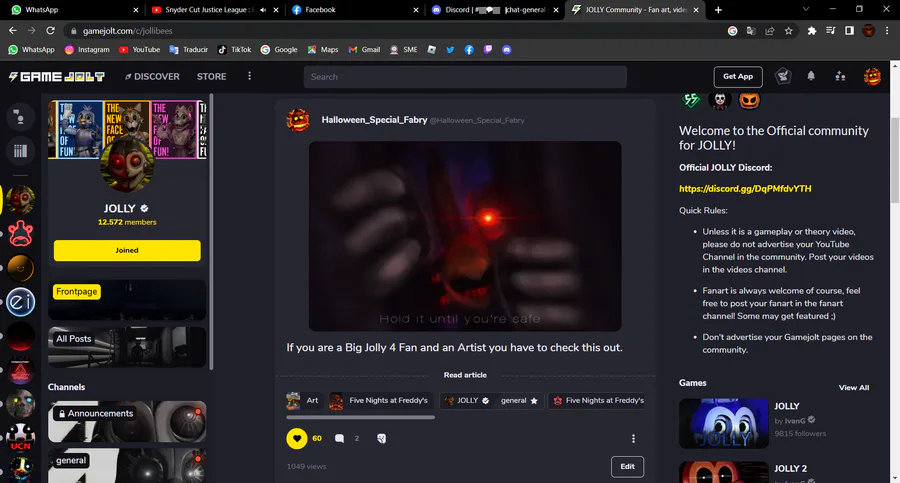Open the Read article link
Screen dimensions: 900x483
pyautogui.click(x=465, y=375)
